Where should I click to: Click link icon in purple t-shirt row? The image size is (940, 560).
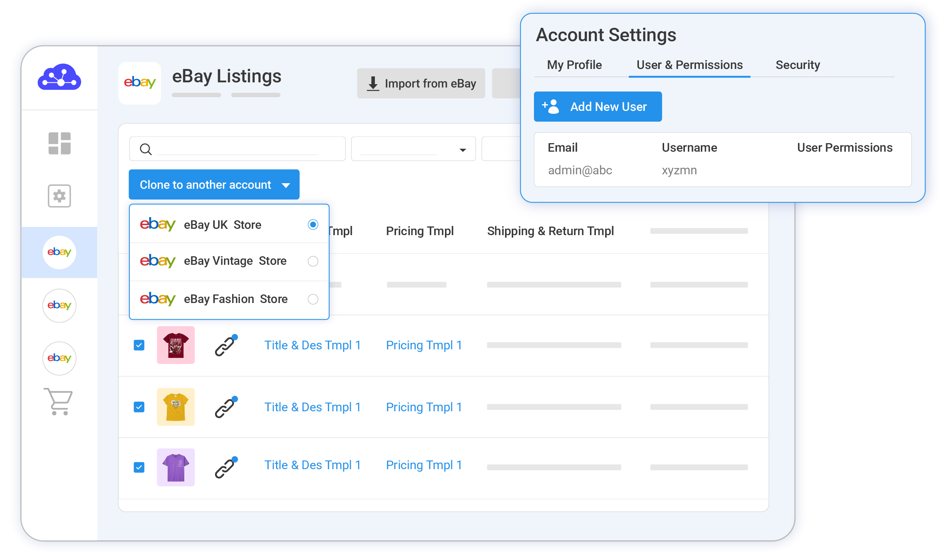[x=226, y=468]
